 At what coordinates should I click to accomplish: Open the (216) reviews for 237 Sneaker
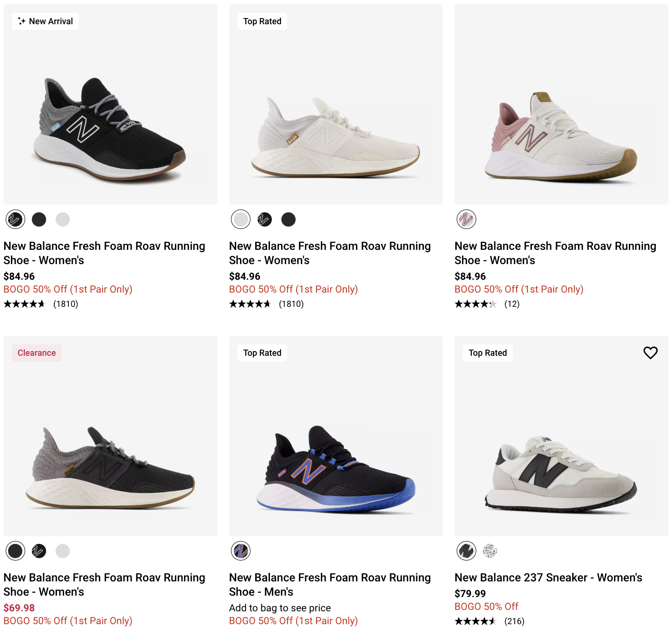coord(514,621)
